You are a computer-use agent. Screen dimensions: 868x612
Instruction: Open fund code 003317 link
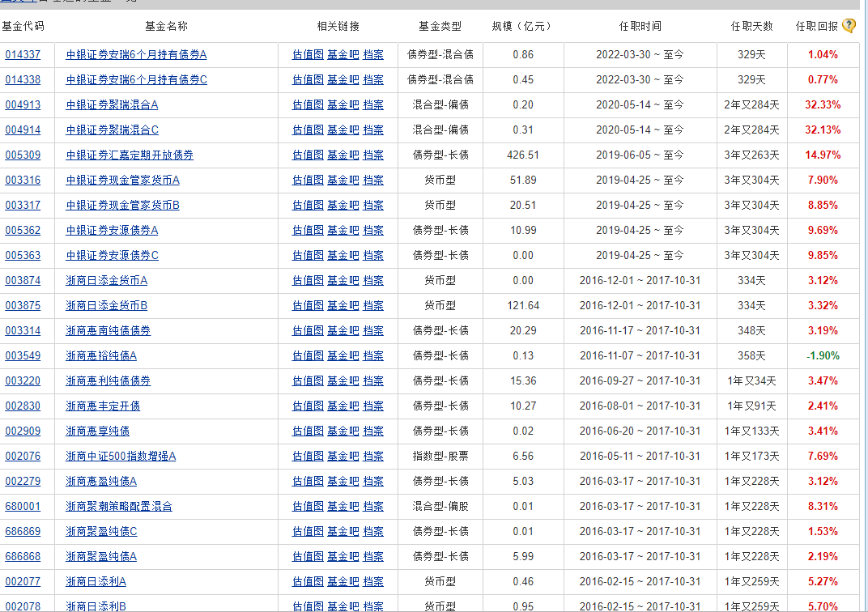pos(23,206)
